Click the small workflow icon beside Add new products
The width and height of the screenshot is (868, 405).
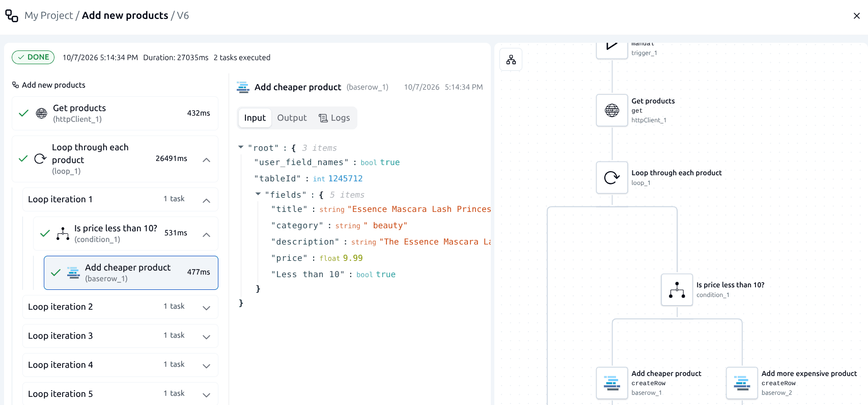coord(16,85)
